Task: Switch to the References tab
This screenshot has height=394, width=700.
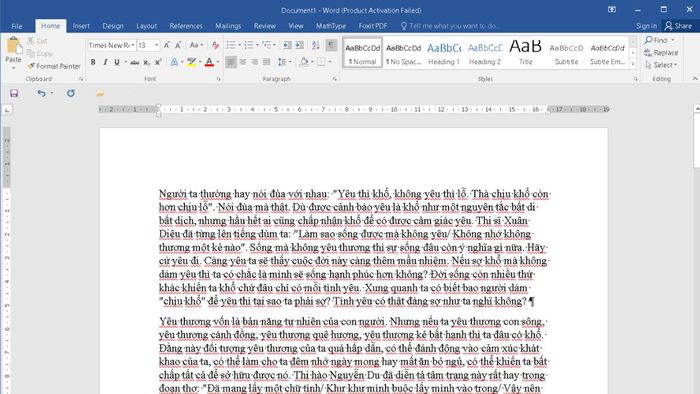Action: (x=186, y=26)
